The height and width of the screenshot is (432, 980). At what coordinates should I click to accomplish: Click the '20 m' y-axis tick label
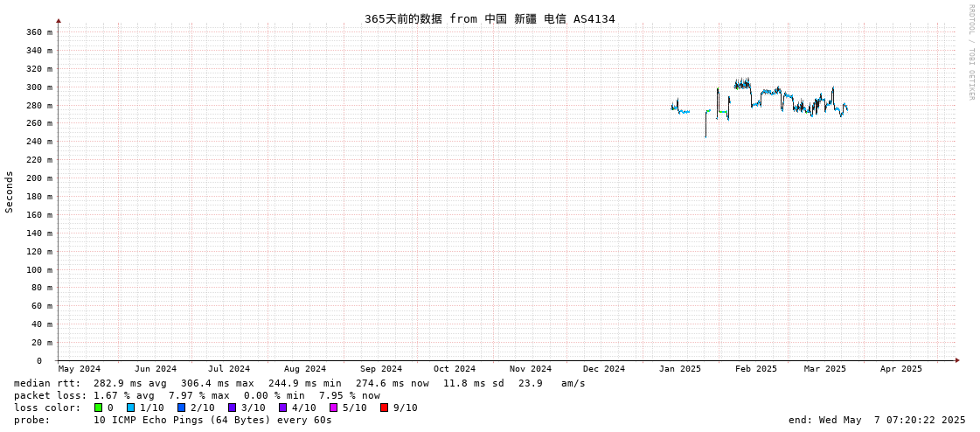[43, 343]
